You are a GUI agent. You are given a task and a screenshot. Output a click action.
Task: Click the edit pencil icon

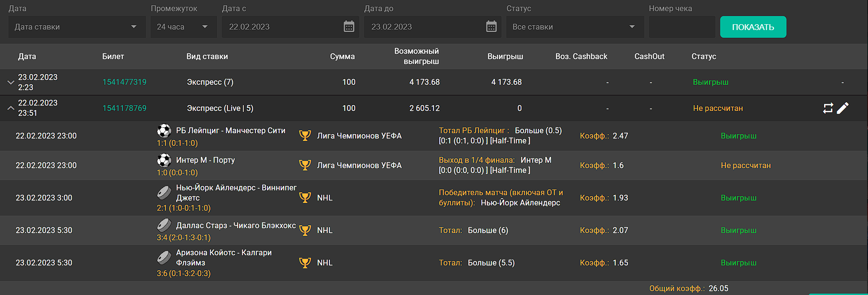tap(843, 108)
